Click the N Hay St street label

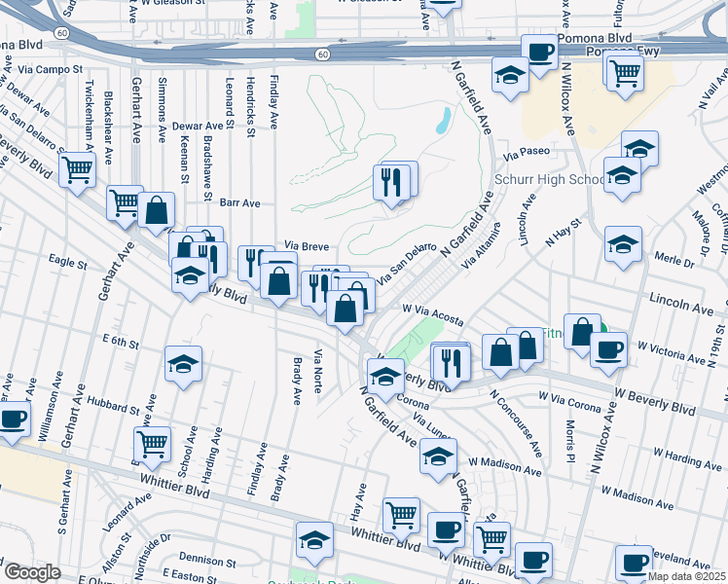(x=564, y=233)
